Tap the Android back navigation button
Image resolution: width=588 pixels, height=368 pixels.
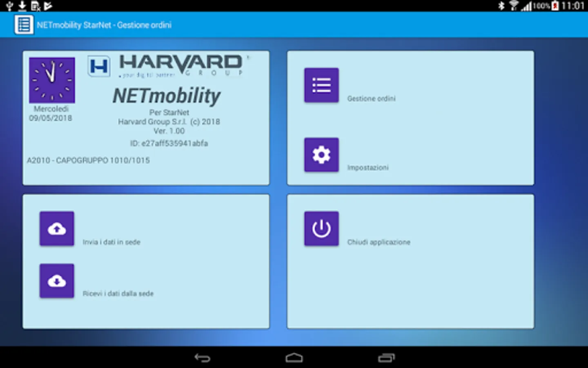[202, 358]
